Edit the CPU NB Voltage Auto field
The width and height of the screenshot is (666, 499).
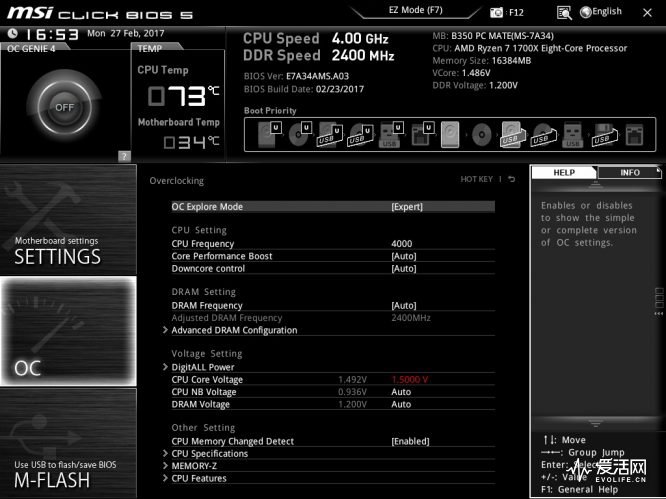pos(401,392)
